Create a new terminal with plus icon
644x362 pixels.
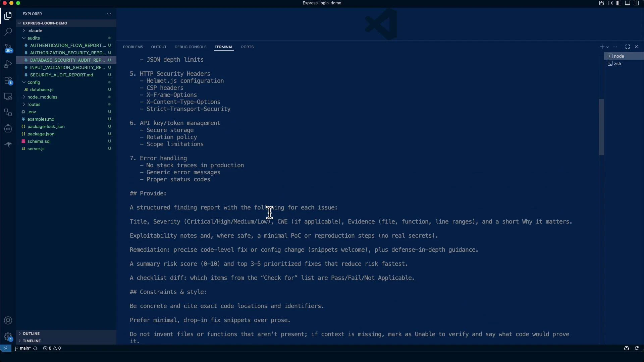(x=602, y=47)
